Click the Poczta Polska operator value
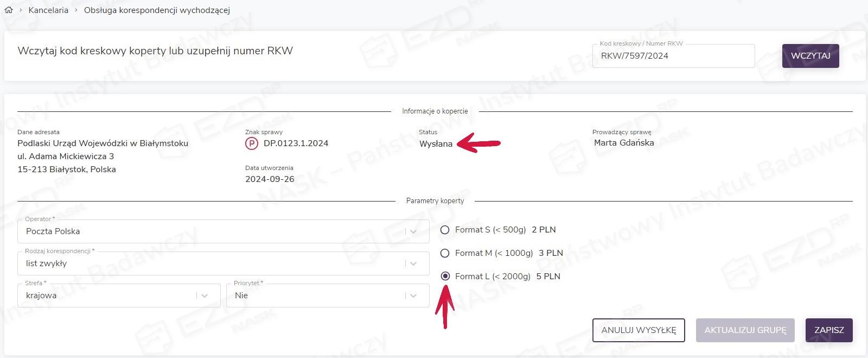The image size is (868, 358). click(53, 231)
